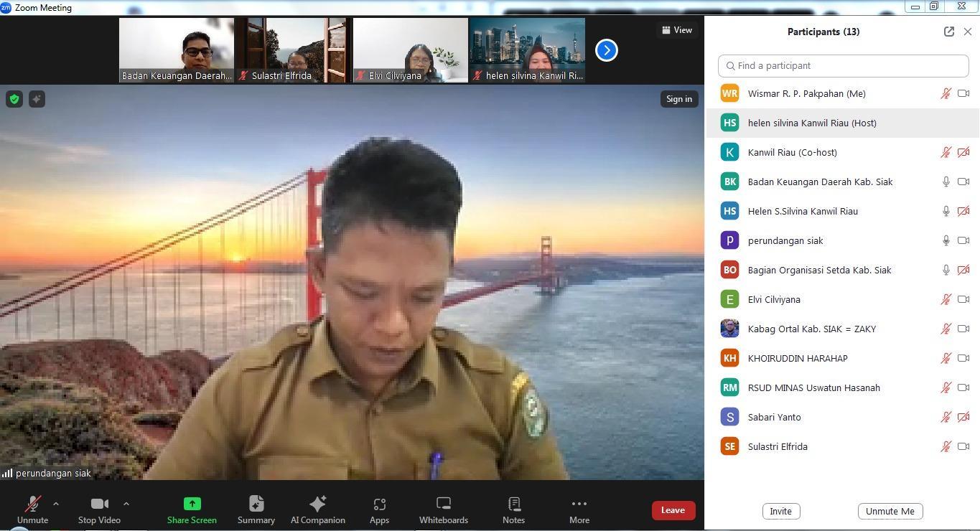Click microphone icon next to perundangan siak
980x531 pixels.
946,240
